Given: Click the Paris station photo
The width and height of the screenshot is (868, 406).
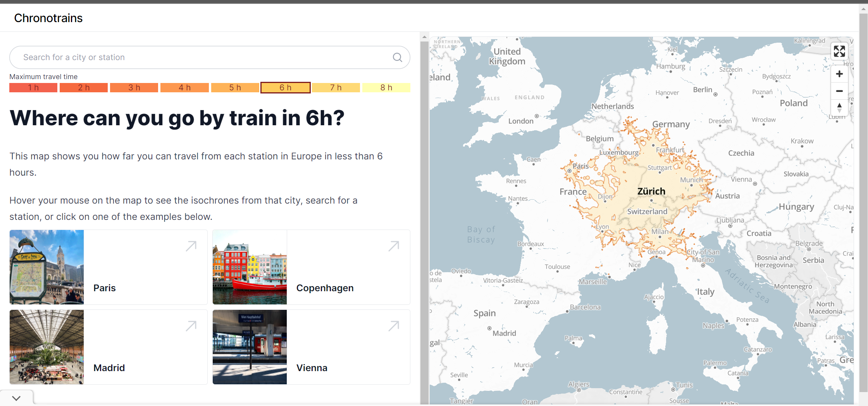Looking at the screenshot, I should click(46, 267).
